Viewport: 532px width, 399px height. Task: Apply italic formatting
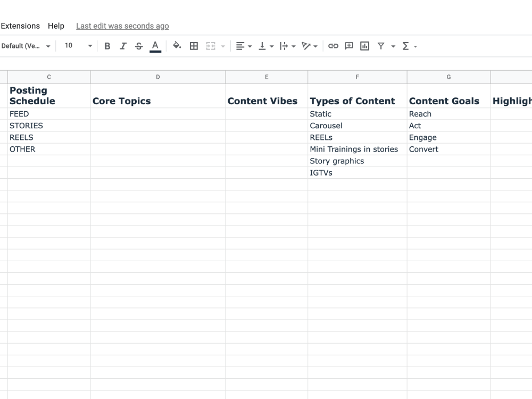tap(123, 46)
